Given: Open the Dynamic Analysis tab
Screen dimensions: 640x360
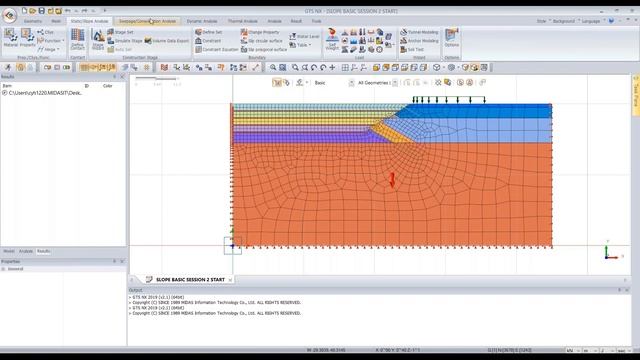Looking at the screenshot, I should [202, 21].
